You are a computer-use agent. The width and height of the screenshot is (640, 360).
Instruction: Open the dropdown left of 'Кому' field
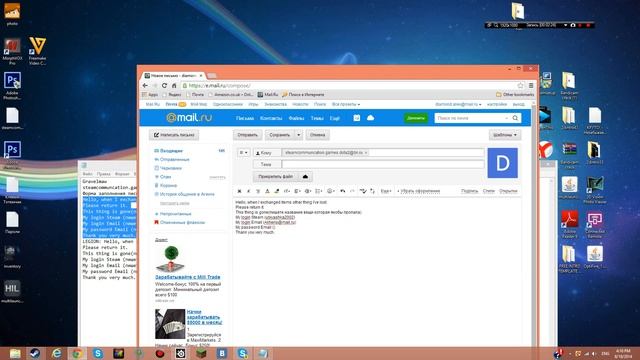pyautogui.click(x=243, y=153)
